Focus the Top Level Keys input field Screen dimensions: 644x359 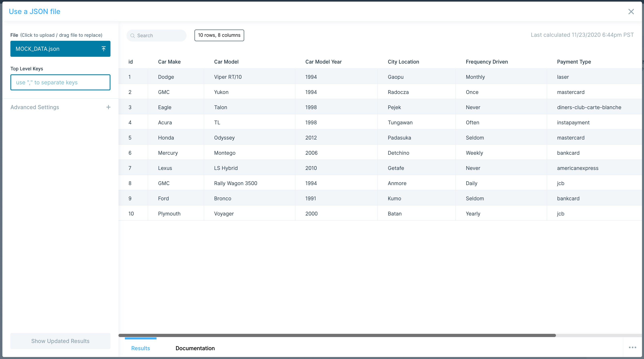(60, 82)
